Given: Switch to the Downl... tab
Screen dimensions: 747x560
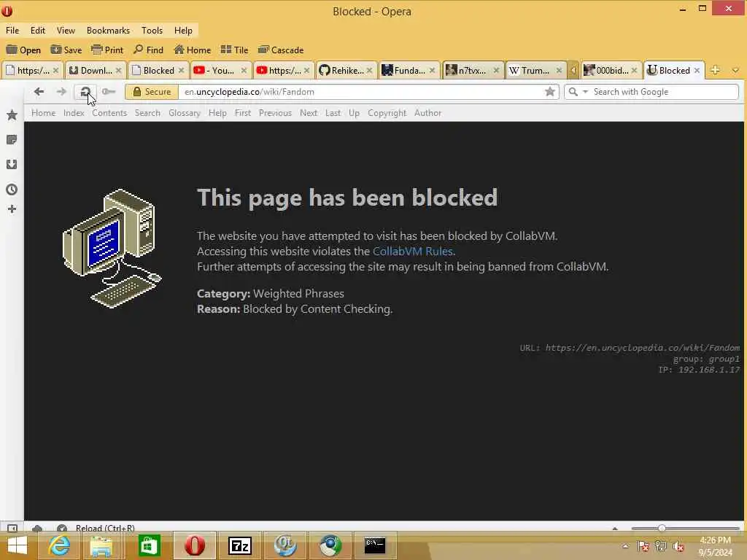Looking at the screenshot, I should 96,71.
